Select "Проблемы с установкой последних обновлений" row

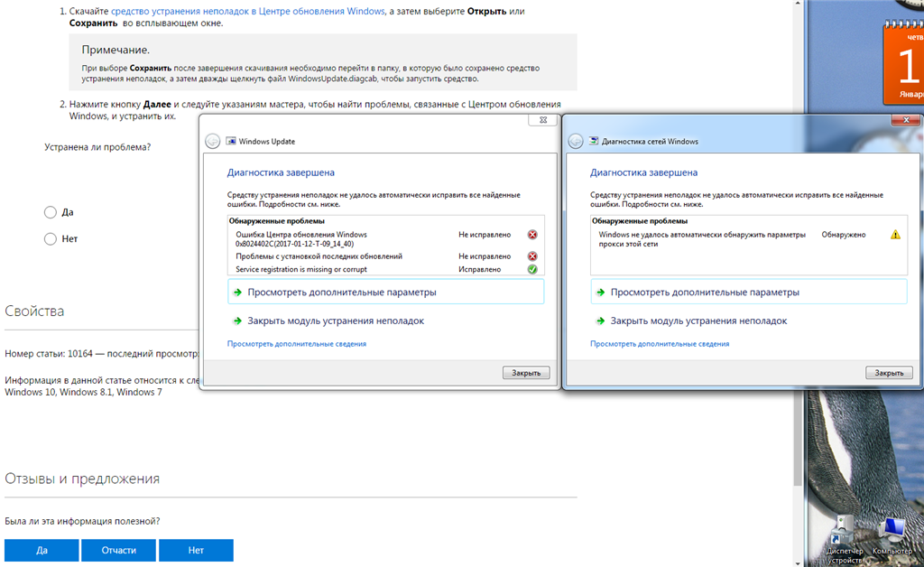click(385, 256)
